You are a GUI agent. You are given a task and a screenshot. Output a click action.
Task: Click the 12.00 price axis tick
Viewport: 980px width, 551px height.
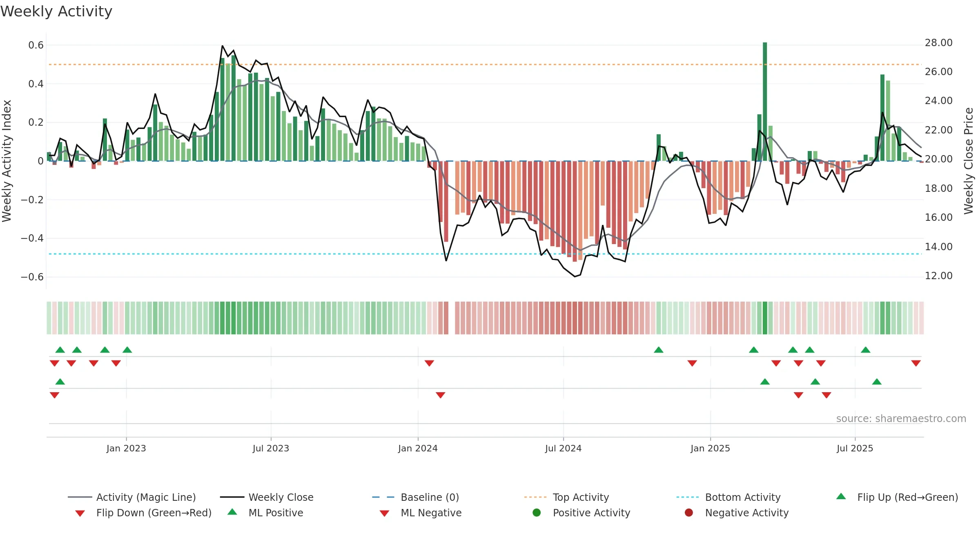click(938, 276)
